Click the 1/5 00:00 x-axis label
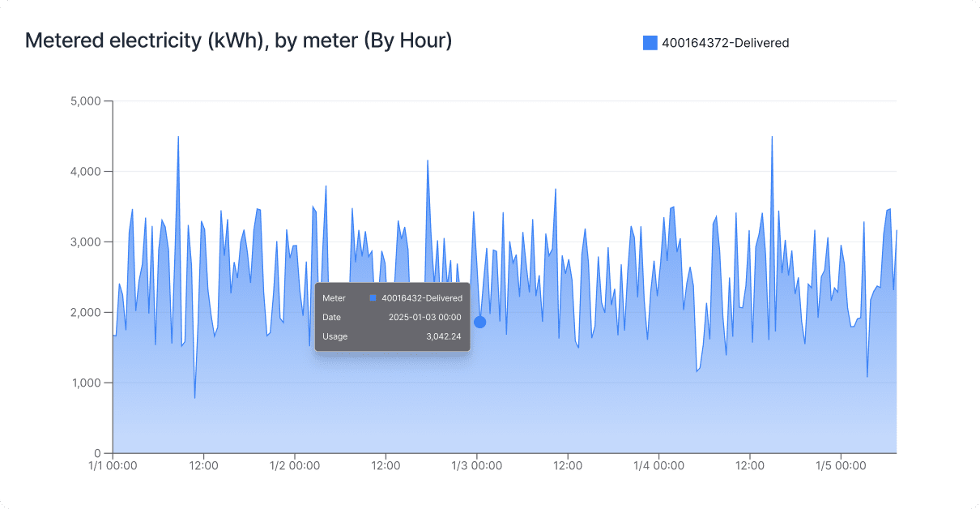This screenshot has width=980, height=509. 841,467
